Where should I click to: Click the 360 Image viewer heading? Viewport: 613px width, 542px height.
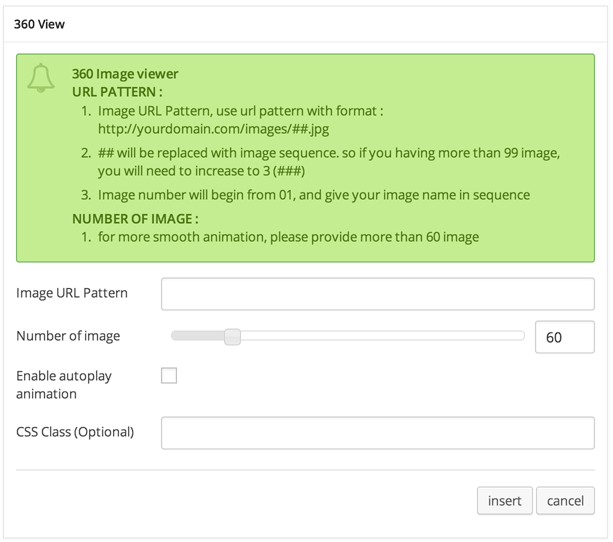coord(125,74)
